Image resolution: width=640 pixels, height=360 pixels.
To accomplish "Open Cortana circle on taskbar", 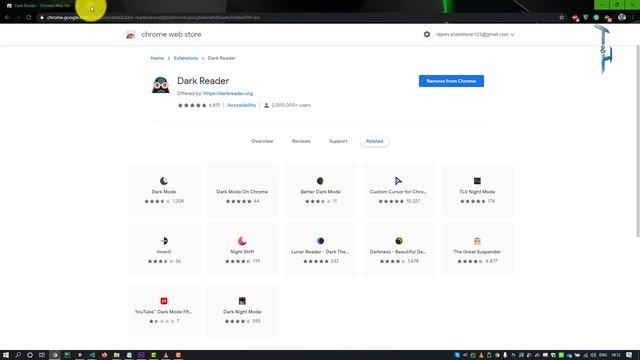I will 30,355.
